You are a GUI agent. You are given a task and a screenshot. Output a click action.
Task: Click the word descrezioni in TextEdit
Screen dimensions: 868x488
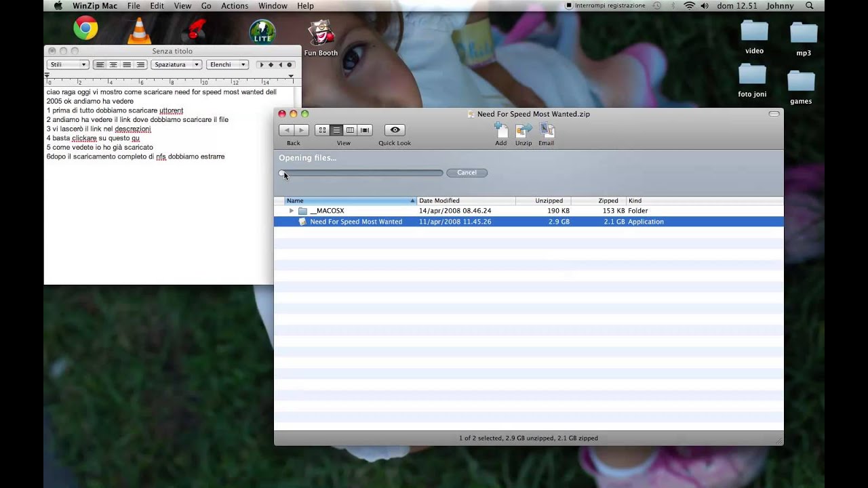[x=133, y=129]
